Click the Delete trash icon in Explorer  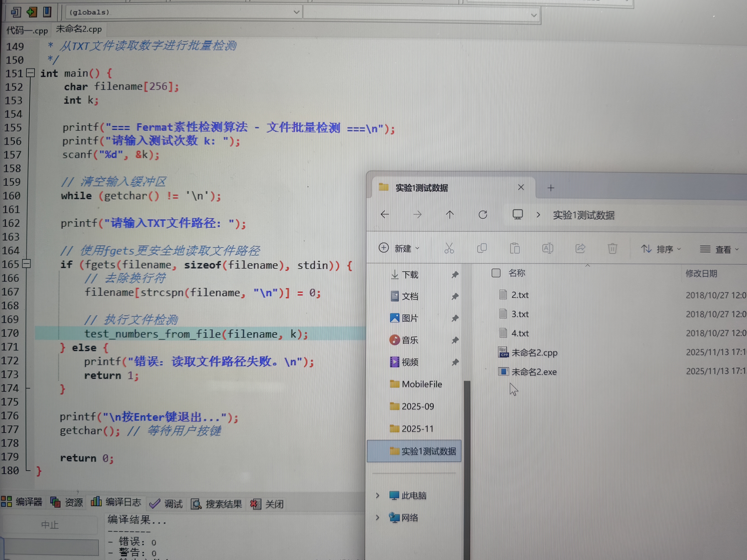click(x=612, y=249)
